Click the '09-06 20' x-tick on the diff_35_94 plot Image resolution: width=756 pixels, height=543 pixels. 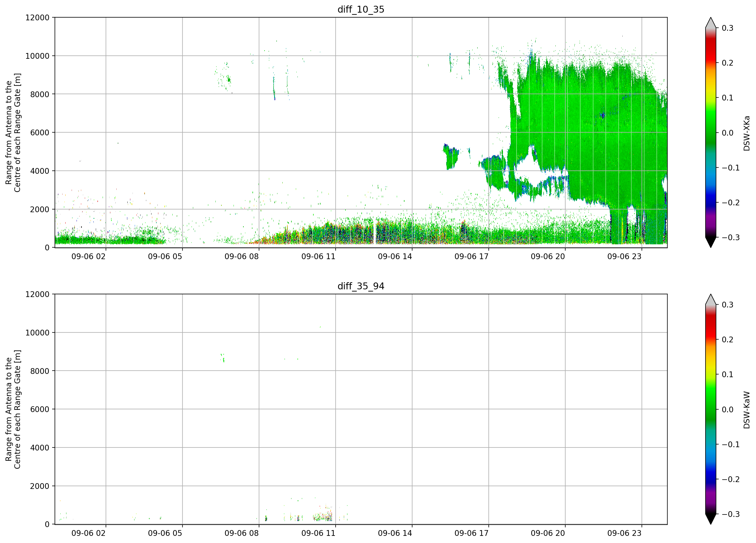(x=548, y=533)
